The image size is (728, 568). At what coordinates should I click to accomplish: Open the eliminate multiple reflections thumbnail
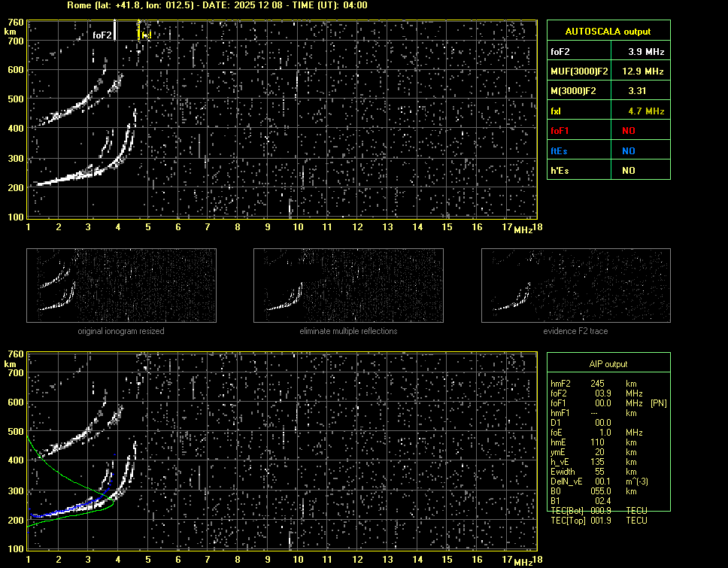click(x=348, y=285)
